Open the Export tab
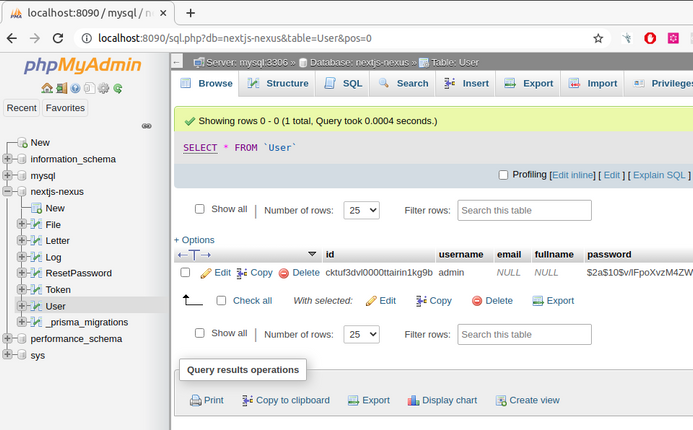This screenshot has width=693, height=430. tap(529, 84)
